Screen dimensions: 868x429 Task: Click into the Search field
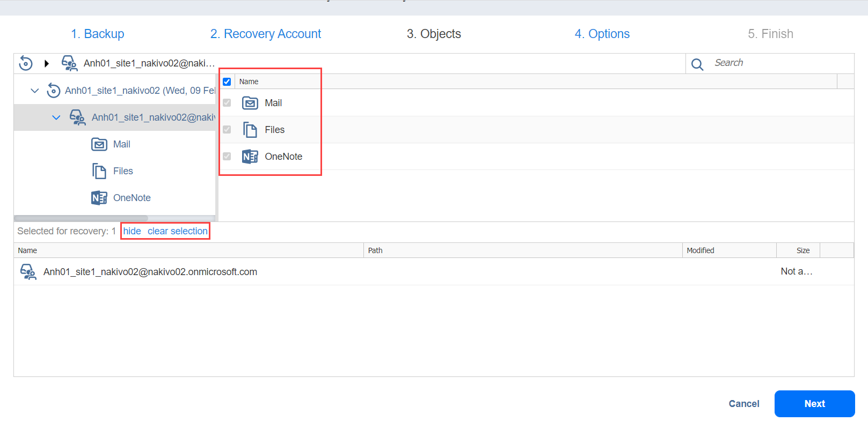[778, 63]
